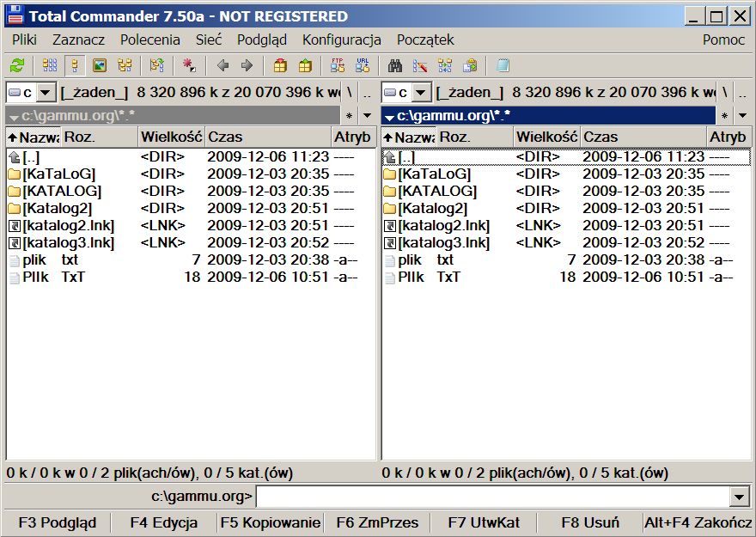The image size is (756, 537).
Task: Select PlIk TxT file in right panel
Action: click(x=566, y=278)
